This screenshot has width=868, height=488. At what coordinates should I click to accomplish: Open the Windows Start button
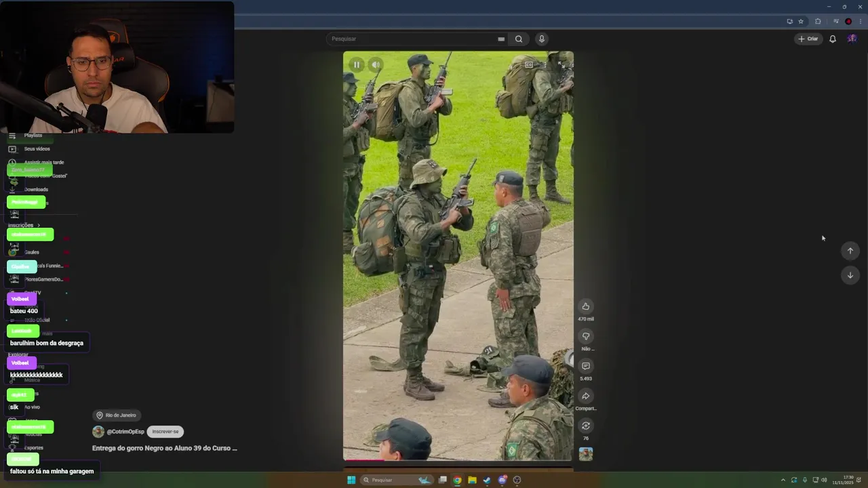click(x=351, y=480)
